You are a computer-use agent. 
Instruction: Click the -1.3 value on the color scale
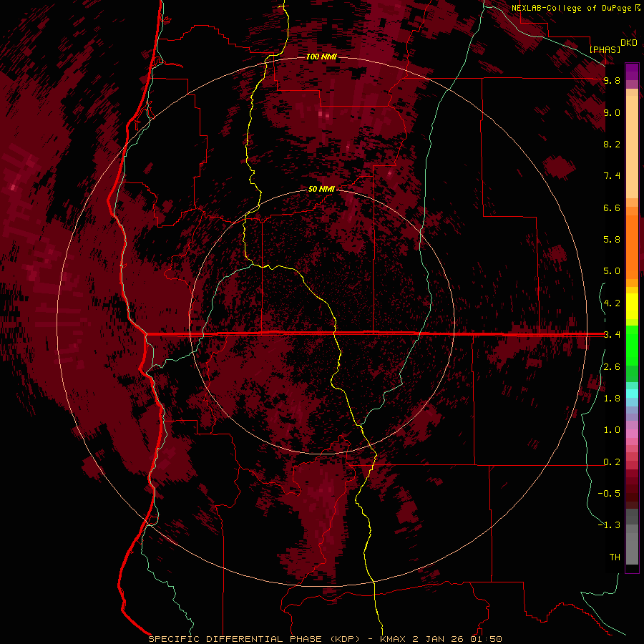(x=609, y=525)
